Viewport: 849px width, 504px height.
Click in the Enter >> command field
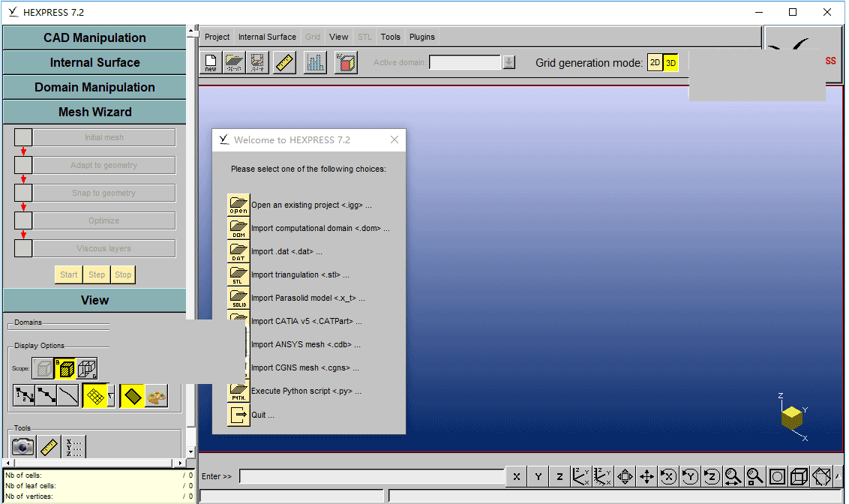(372, 476)
